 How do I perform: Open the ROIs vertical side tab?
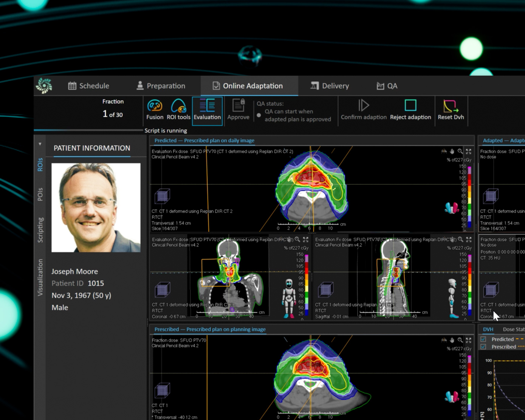[40, 165]
